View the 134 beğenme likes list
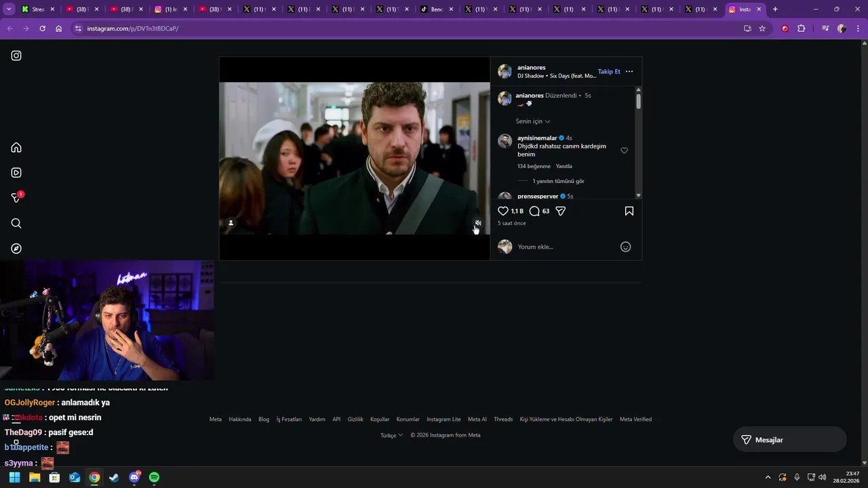 click(534, 166)
